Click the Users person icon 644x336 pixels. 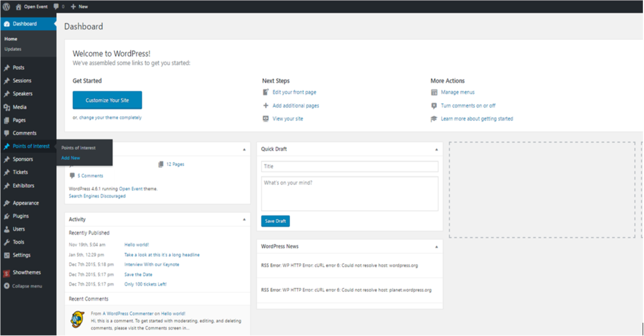[7, 229]
